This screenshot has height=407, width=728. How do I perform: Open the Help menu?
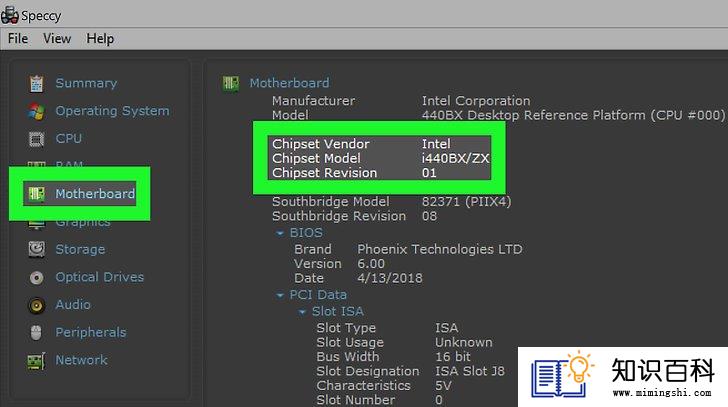tap(100, 39)
